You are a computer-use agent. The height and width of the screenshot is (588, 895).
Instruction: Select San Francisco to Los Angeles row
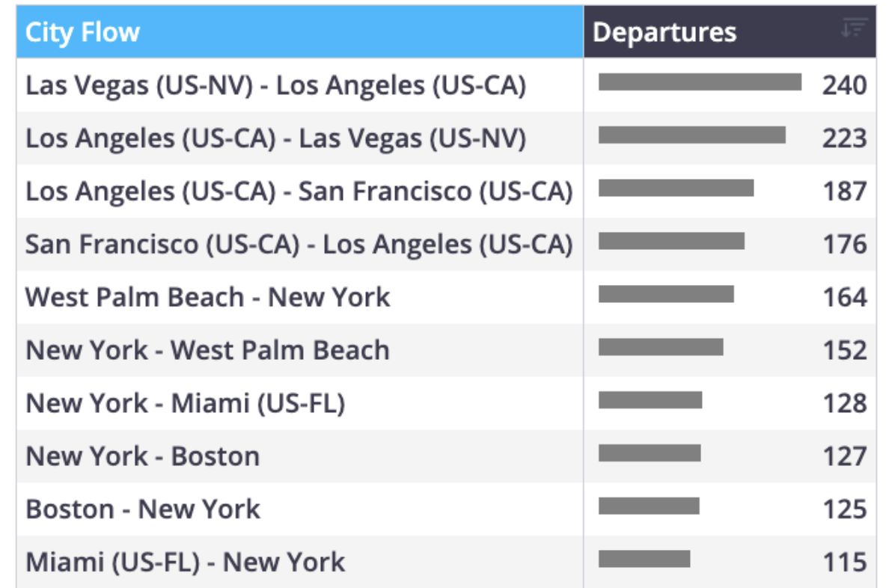pos(446,245)
